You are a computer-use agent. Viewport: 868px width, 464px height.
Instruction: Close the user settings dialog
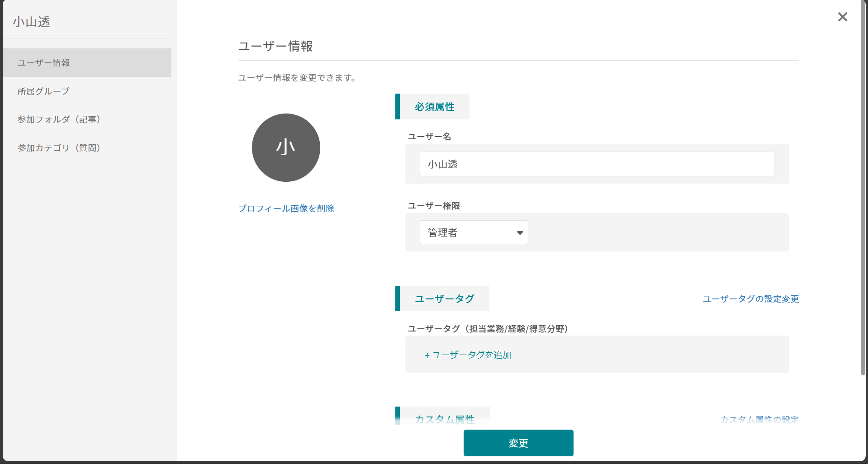pos(842,17)
